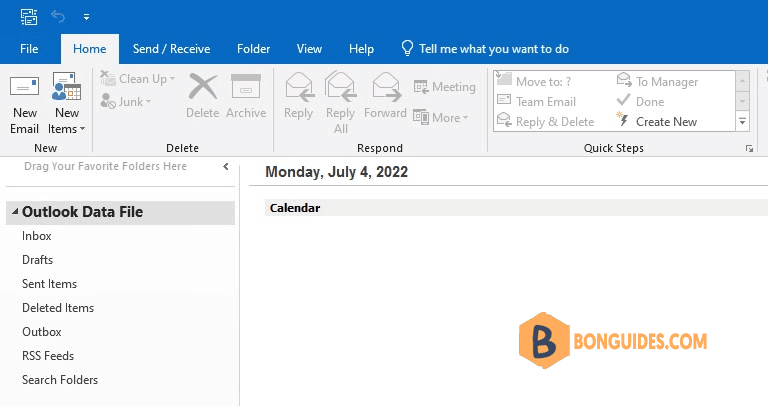Open the Outbox folder
768x406 pixels.
coord(42,332)
